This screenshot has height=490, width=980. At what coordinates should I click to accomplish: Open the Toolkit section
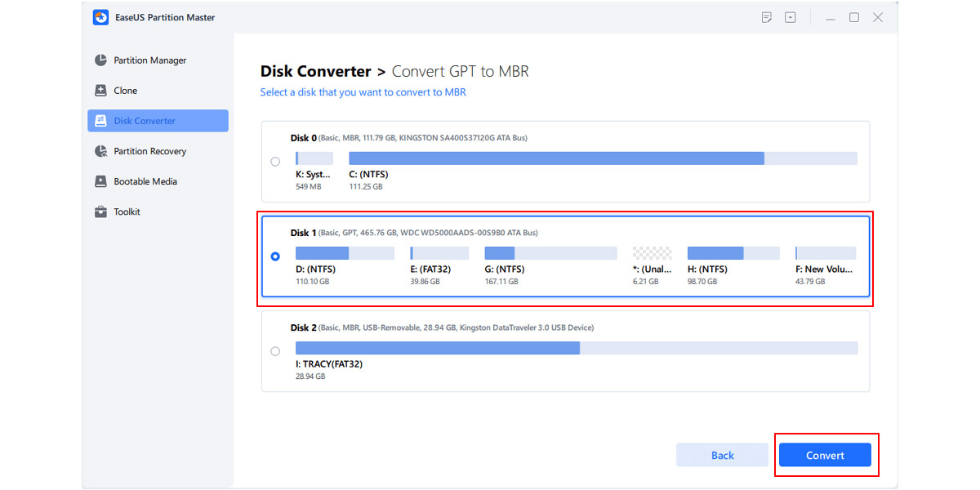tap(158, 212)
